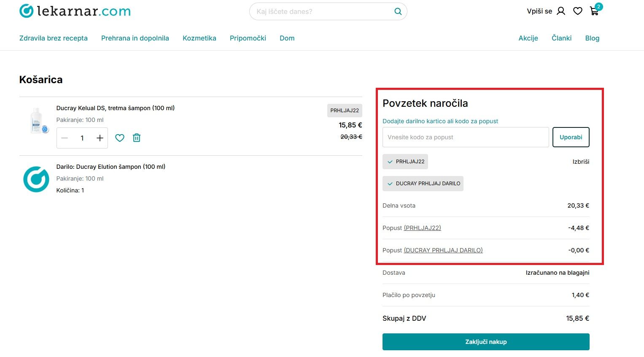Open the wishlist heart in header
Image resolution: width=644 pixels, height=357 pixels.
coord(578,11)
